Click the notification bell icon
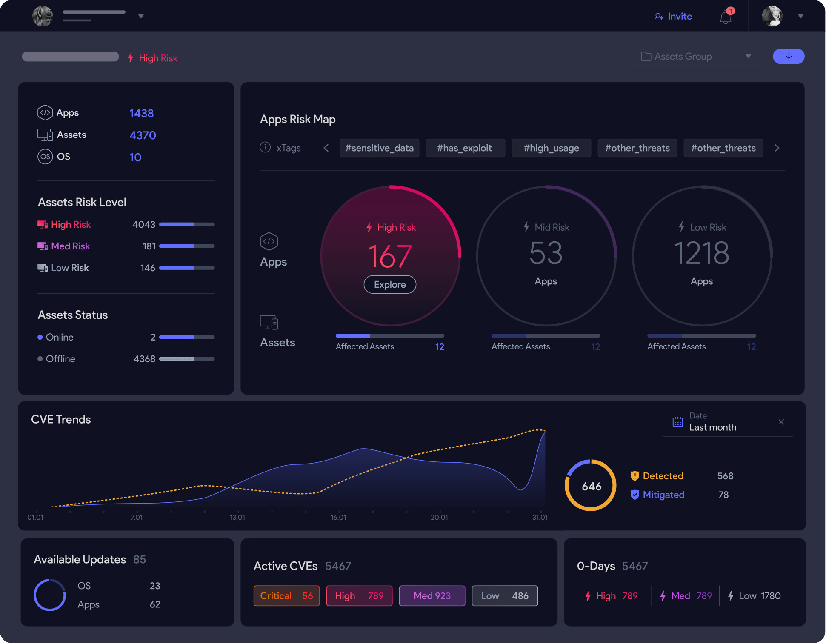The image size is (826, 644). click(x=726, y=17)
